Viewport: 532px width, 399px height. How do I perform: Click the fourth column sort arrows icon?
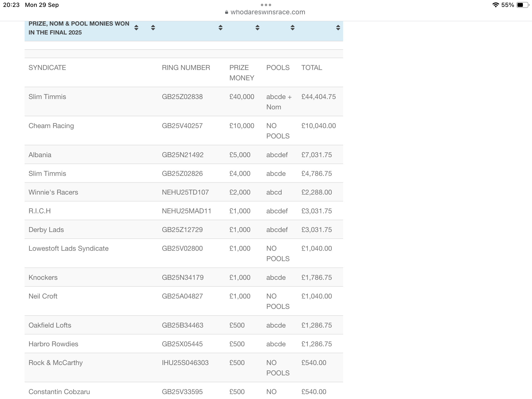tap(257, 28)
